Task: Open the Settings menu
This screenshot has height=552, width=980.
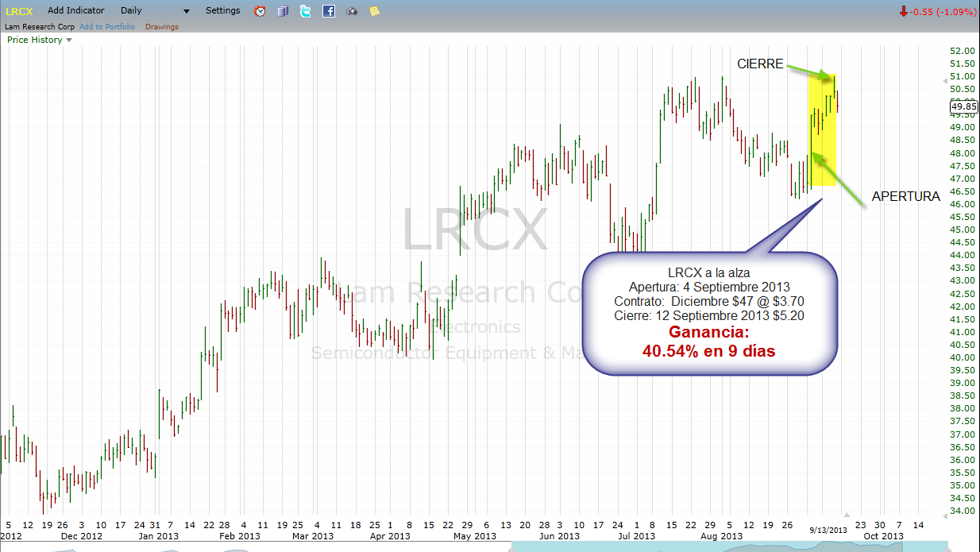Action: (x=222, y=11)
